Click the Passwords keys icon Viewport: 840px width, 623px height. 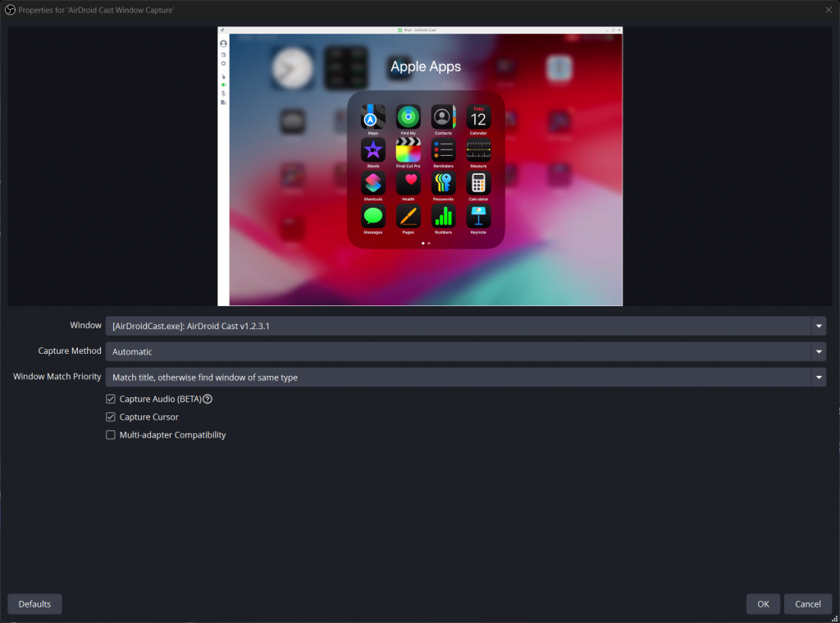443,183
